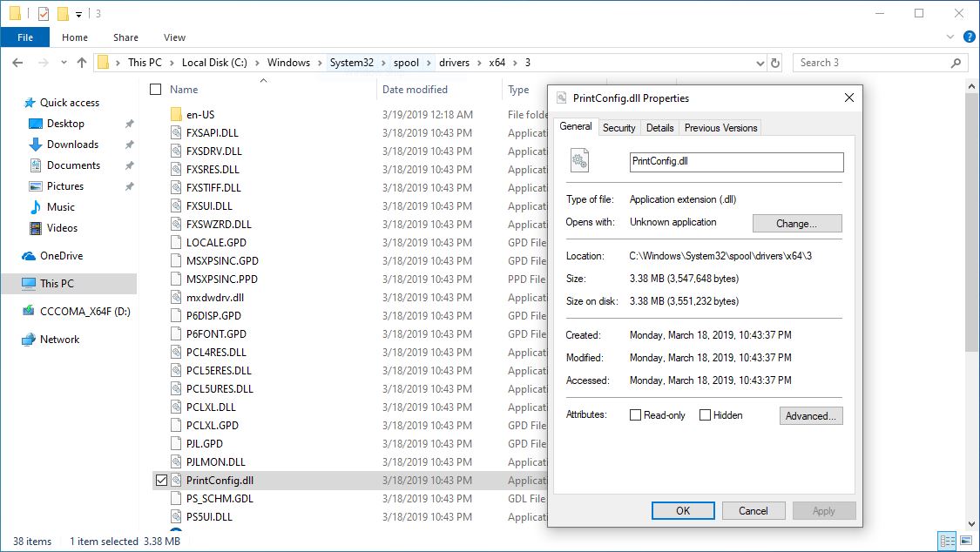
Task: Open Documents in navigation pane
Action: 73,165
